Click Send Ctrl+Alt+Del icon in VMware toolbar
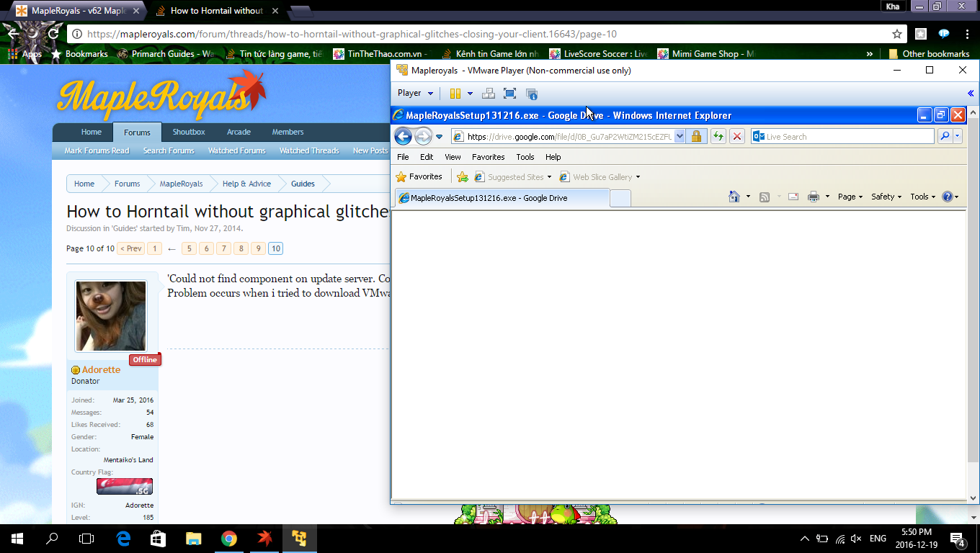The height and width of the screenshot is (553, 980). click(x=488, y=94)
